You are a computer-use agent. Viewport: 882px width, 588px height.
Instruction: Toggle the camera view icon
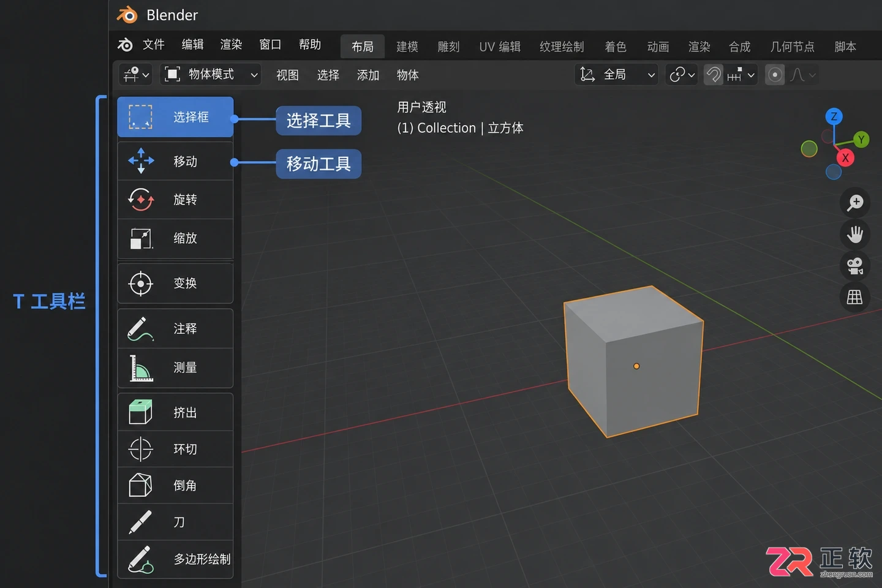855,266
